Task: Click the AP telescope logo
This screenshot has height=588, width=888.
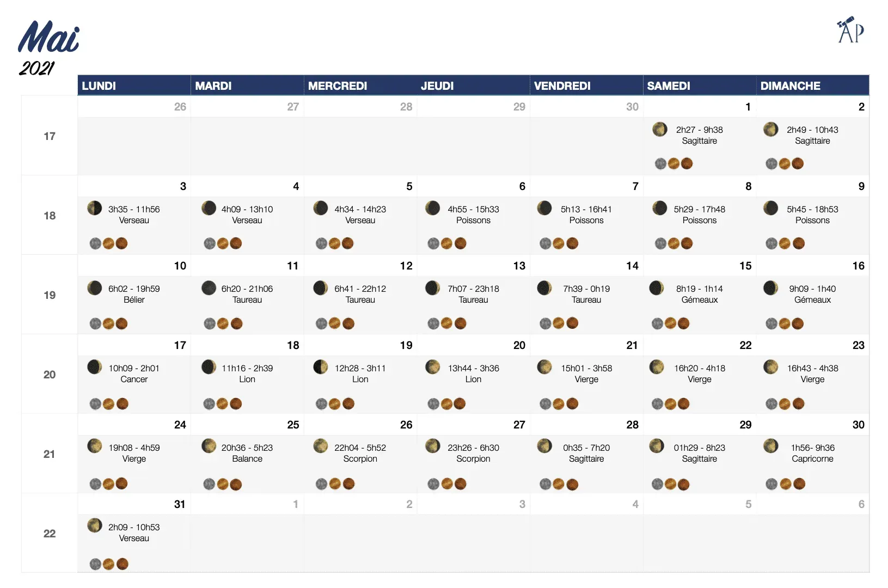Action: tap(850, 30)
